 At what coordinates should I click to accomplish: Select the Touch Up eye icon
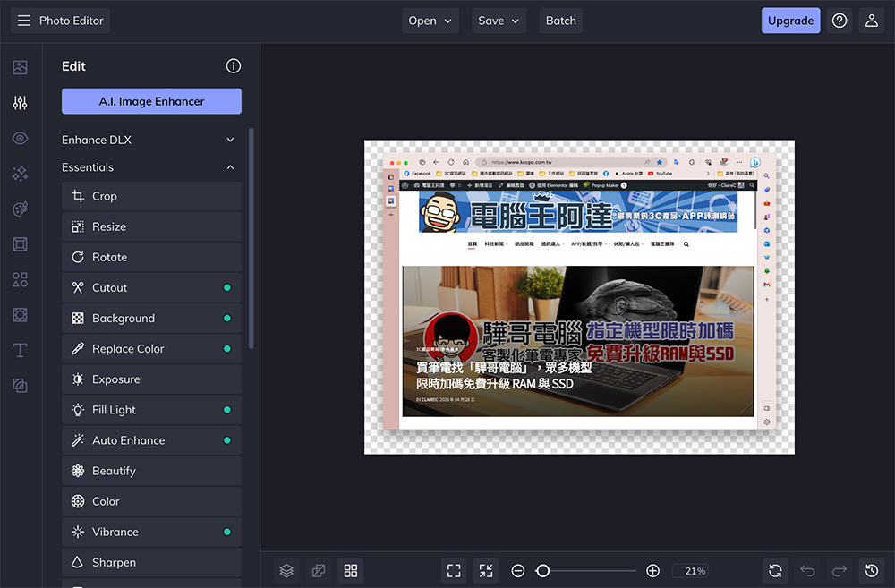tap(20, 138)
